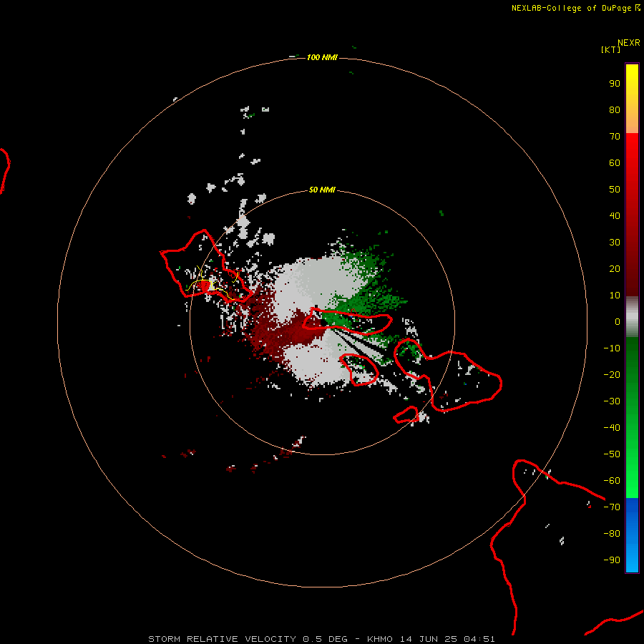This screenshot has height=644, width=644.
Task: Click the -60 knot scale label
Action: click(612, 481)
